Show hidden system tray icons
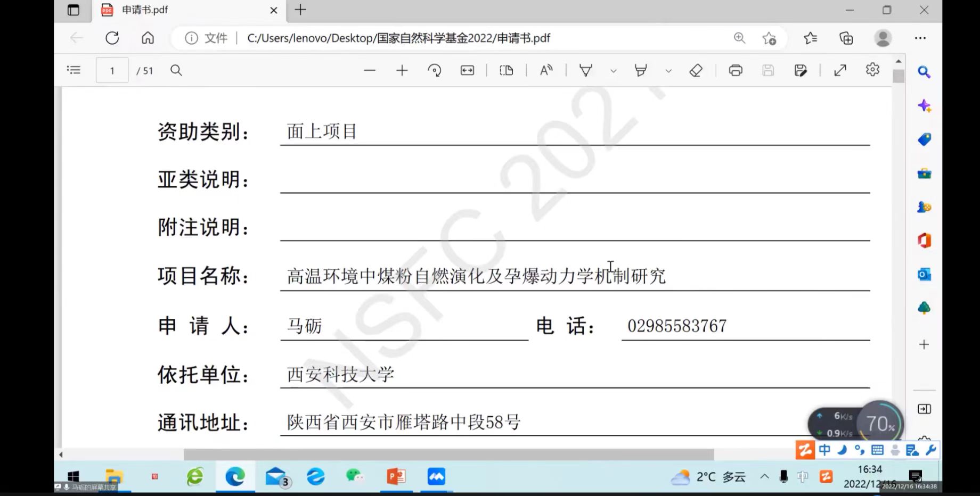 tap(764, 476)
